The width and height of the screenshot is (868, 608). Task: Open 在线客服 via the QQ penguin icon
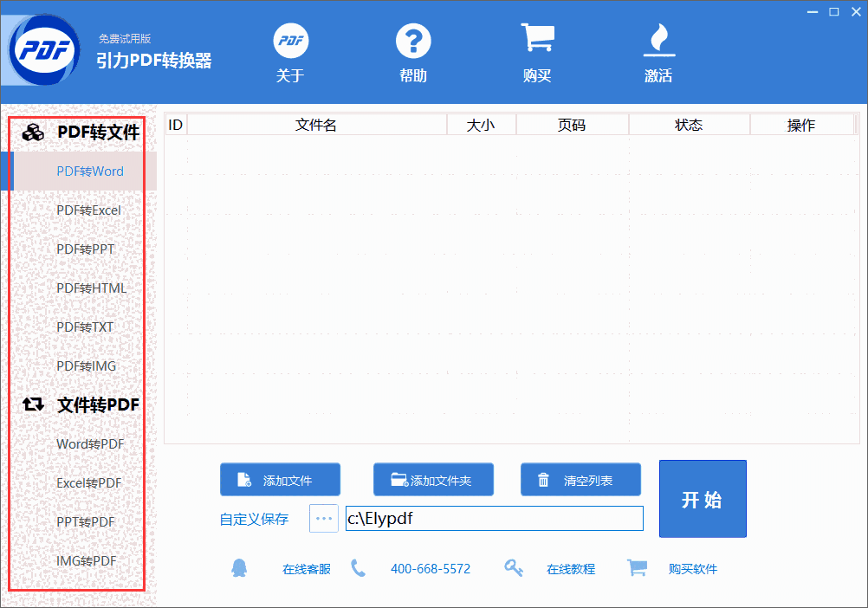[x=239, y=568]
